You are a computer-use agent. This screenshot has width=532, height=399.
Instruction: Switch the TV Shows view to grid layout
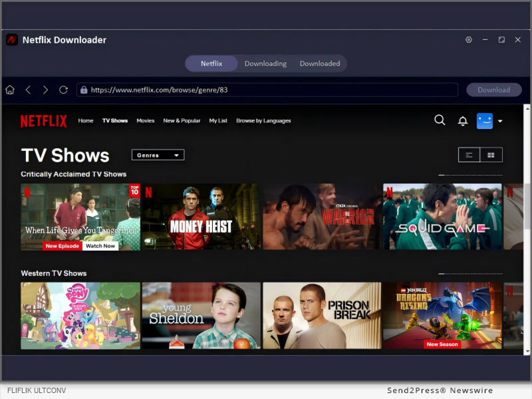[x=491, y=154]
